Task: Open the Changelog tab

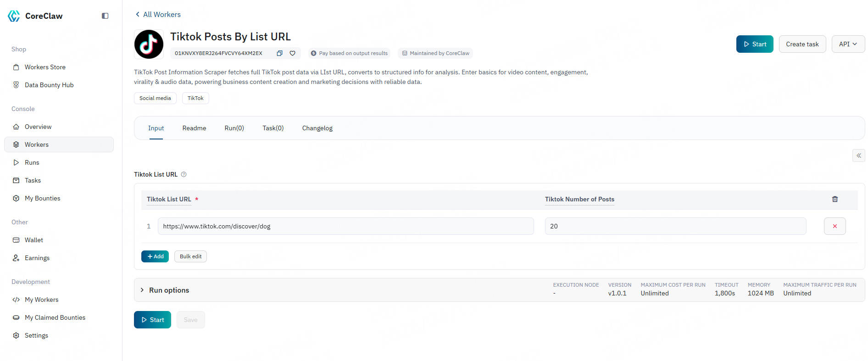Action: click(317, 128)
